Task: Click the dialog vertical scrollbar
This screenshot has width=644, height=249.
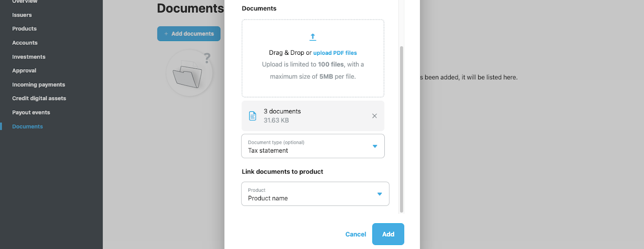Action: pos(401,129)
